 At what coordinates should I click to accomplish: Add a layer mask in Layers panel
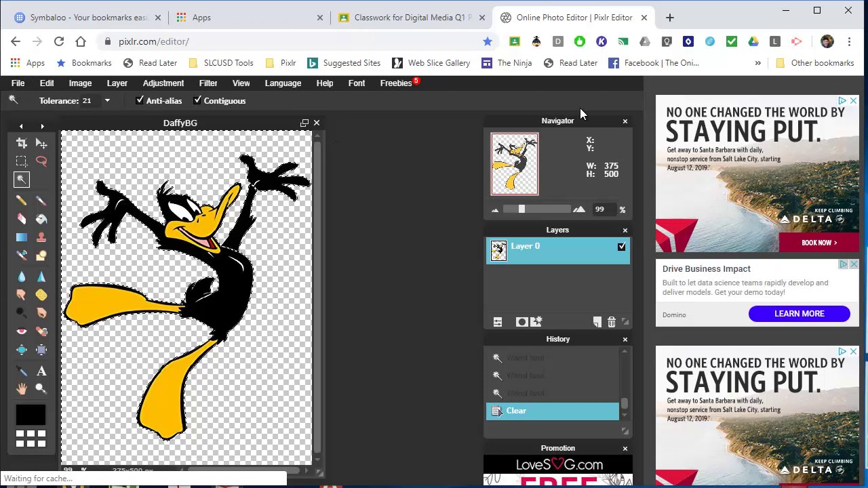click(x=521, y=322)
